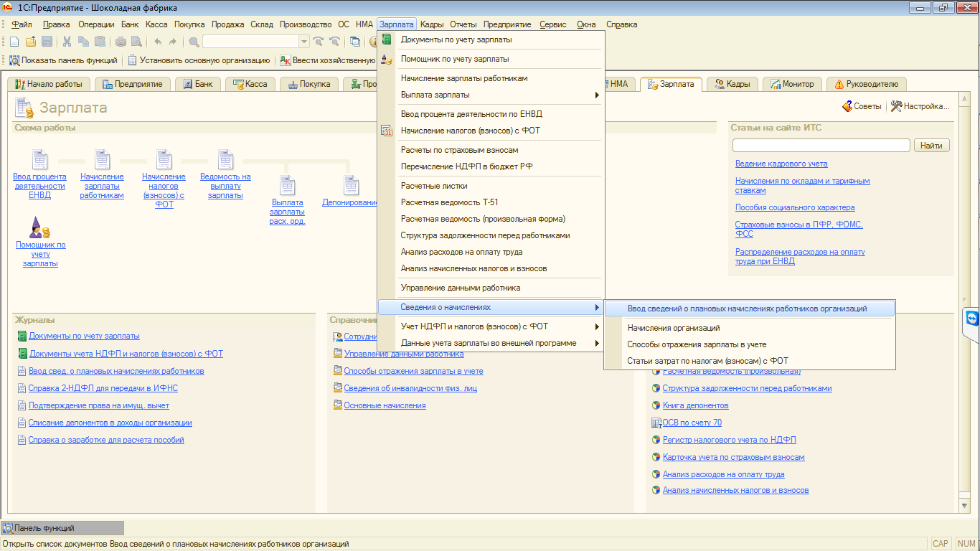Image resolution: width=980 pixels, height=551 pixels.
Task: Click the windows list toolbar icon
Action: click(355, 42)
